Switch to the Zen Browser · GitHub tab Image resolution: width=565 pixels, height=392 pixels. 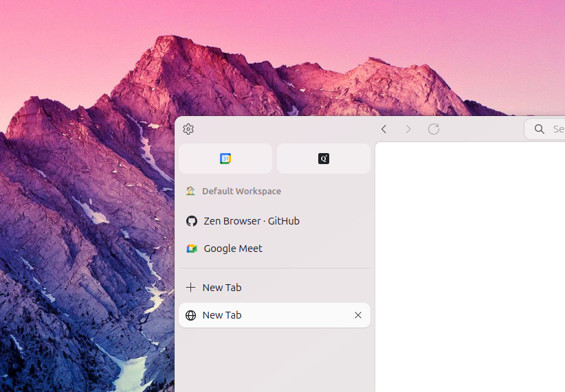tap(274, 221)
